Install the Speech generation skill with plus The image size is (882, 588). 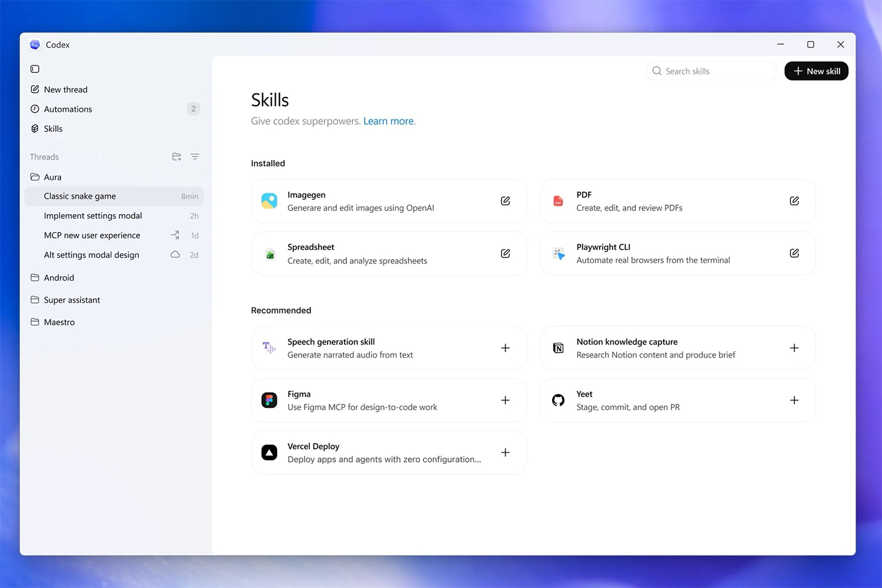(505, 348)
